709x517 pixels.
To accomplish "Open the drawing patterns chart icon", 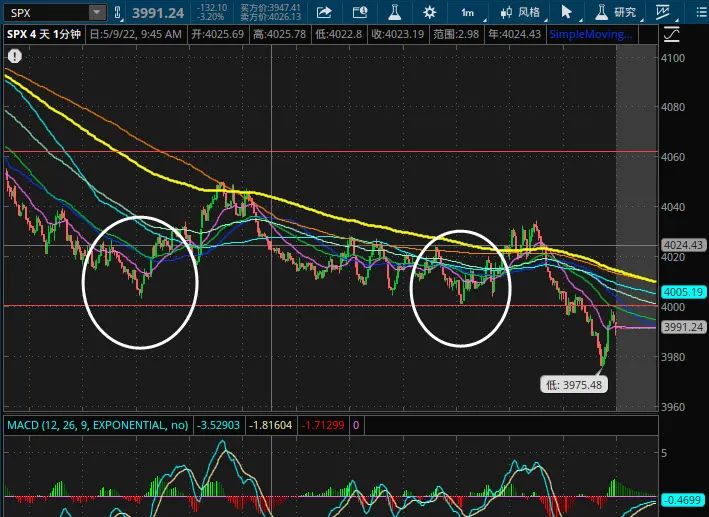I will 661,12.
